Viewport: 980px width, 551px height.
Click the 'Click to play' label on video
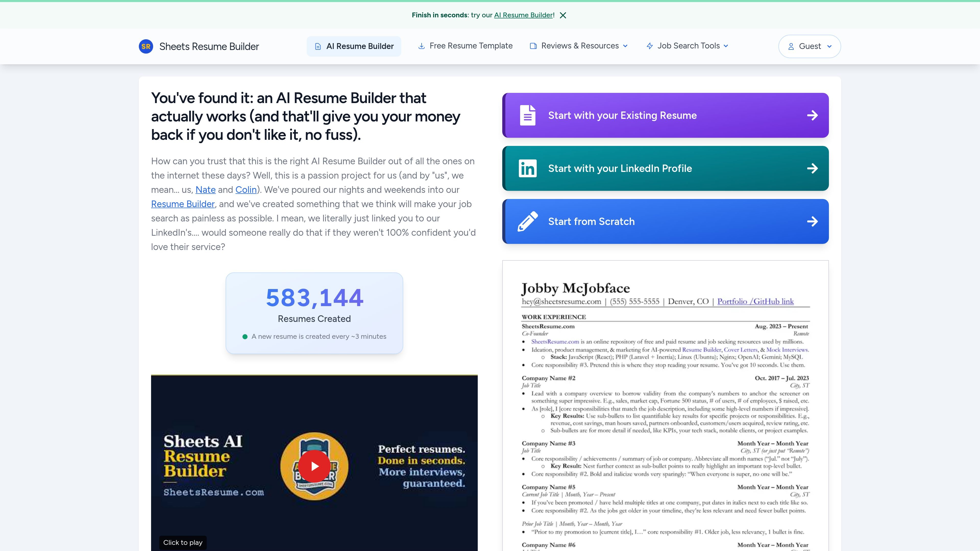tap(183, 543)
